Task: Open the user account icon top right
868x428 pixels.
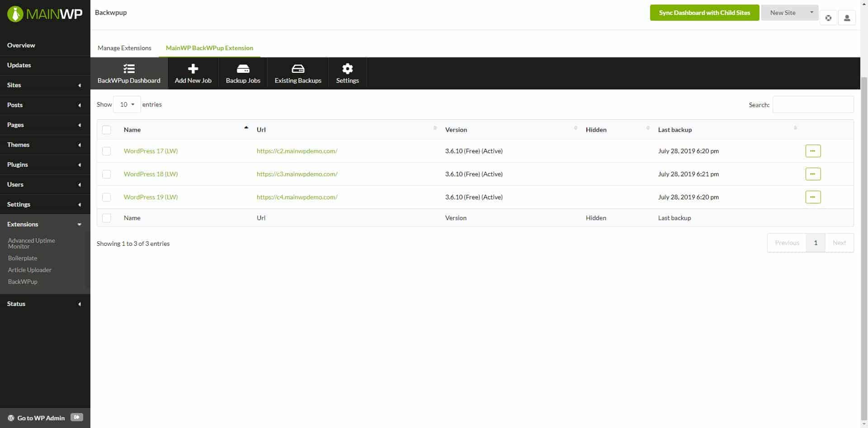Action: (x=847, y=18)
